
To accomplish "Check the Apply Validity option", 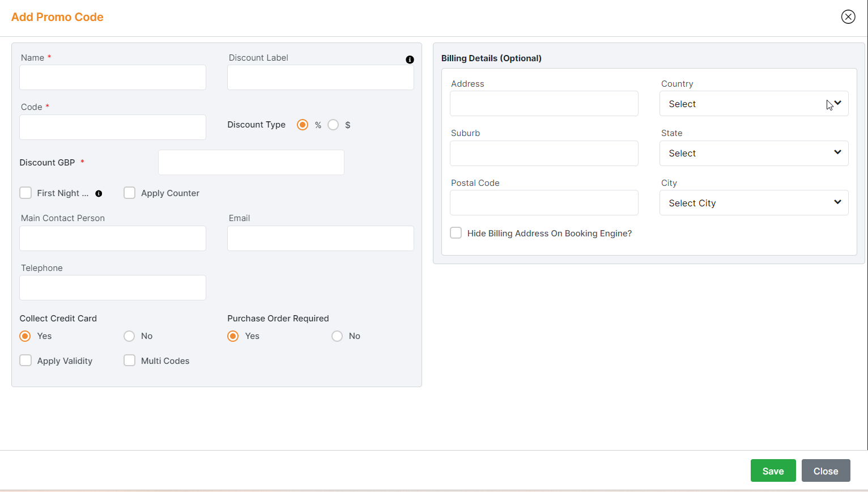I will pos(25,360).
